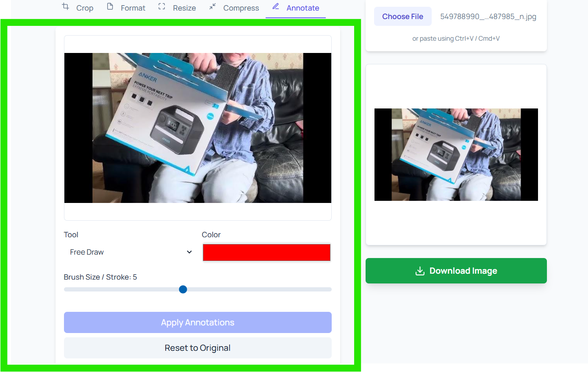This screenshot has width=588, height=372.
Task: Click the Choose File button
Action: (402, 16)
